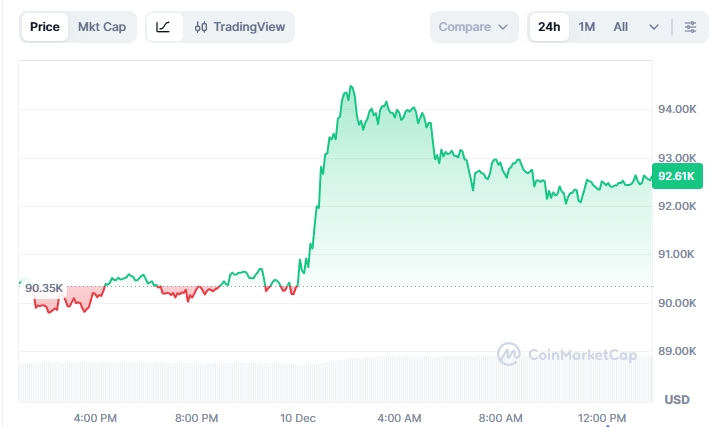Open TradingView chart mode
723x427 pixels.
pyautogui.click(x=240, y=27)
